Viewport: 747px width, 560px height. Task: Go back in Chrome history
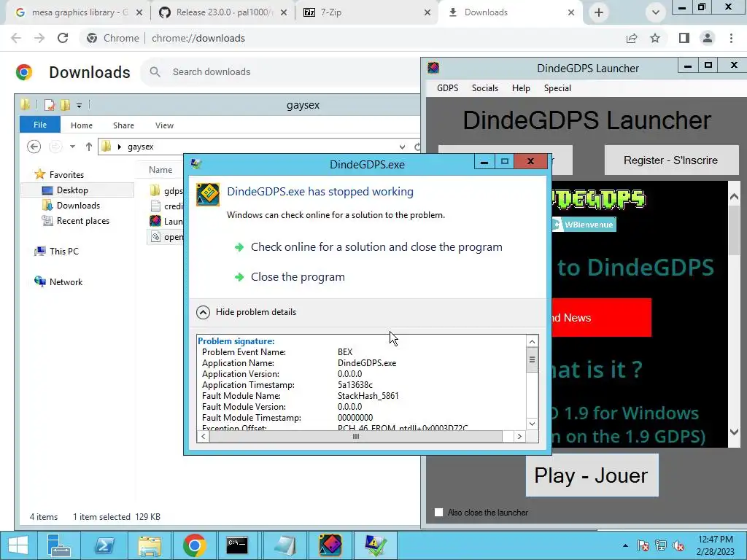(16, 38)
